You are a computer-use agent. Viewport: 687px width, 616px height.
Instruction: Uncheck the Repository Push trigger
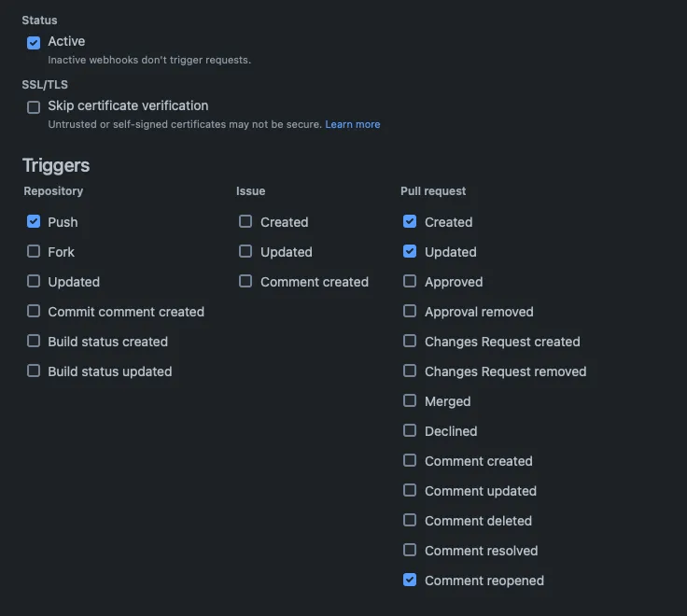point(34,222)
